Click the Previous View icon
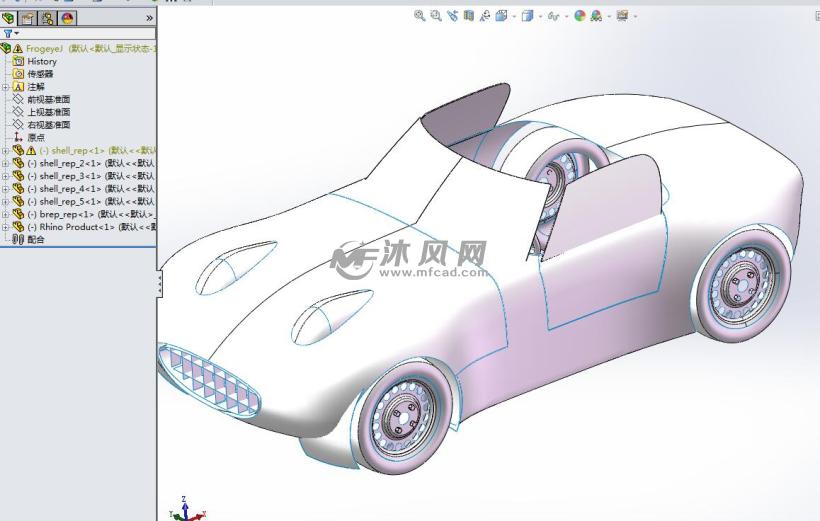Viewport: 820px width, 521px height. tap(452, 16)
